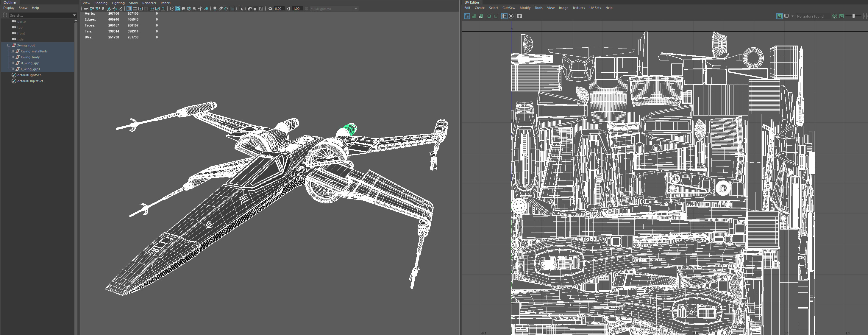Open the Modify menu in UV Editor
This screenshot has width=868, height=335.
(x=525, y=8)
